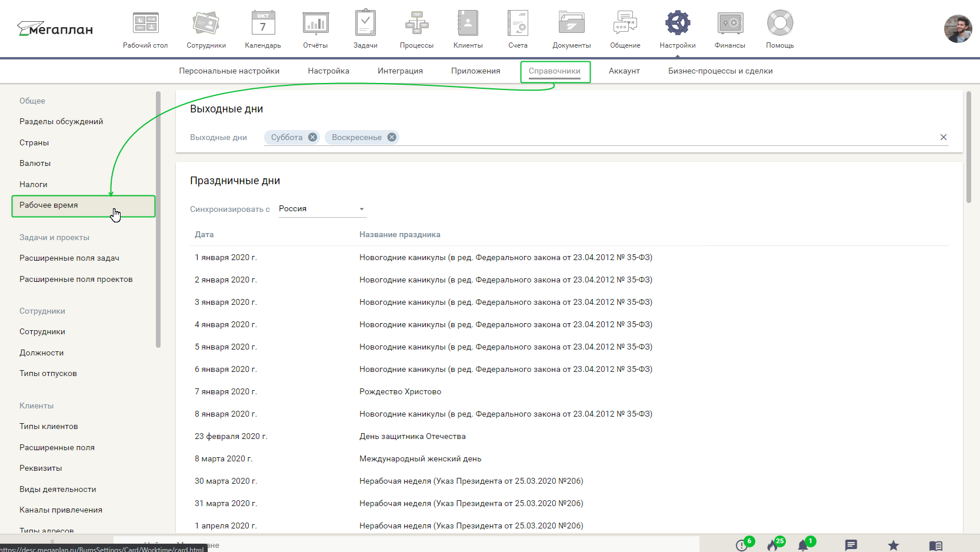Open the user profile avatar

click(x=958, y=29)
